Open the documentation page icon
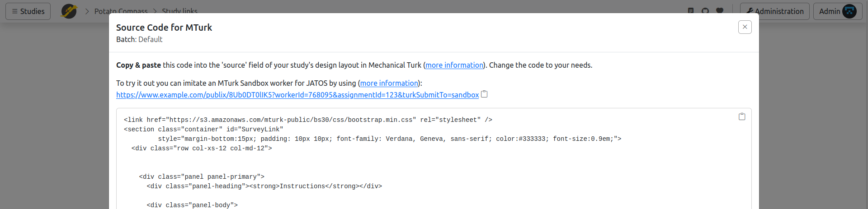This screenshot has width=868, height=209. (691, 11)
